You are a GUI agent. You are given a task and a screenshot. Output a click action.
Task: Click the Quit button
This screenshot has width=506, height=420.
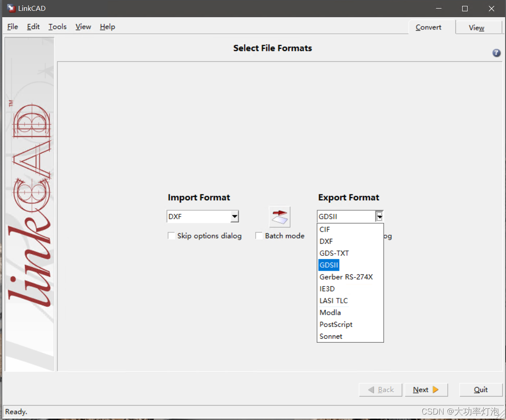(481, 390)
